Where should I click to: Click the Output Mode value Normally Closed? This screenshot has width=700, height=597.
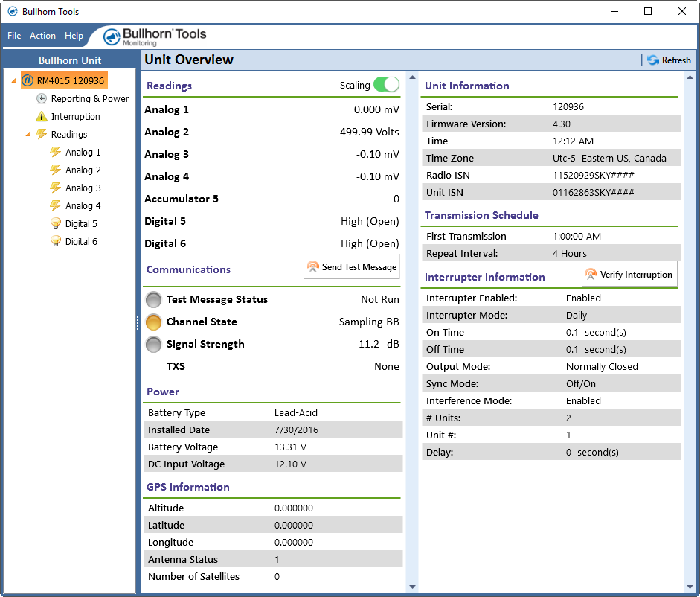tap(602, 366)
